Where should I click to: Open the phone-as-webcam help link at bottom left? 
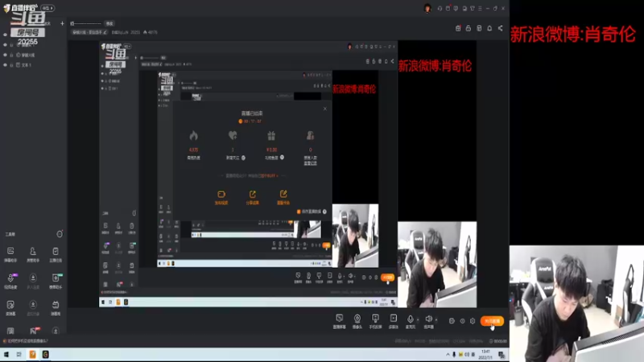click(x=27, y=341)
